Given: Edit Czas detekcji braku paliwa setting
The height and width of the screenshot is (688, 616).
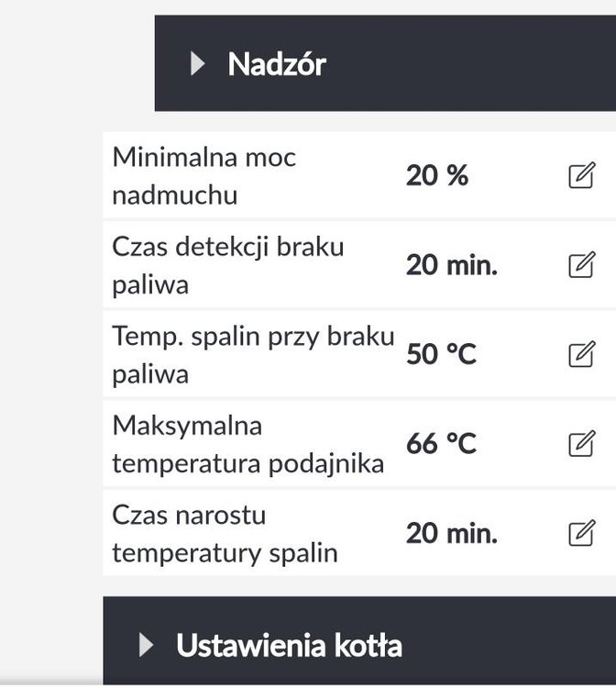Looking at the screenshot, I should click(x=582, y=264).
